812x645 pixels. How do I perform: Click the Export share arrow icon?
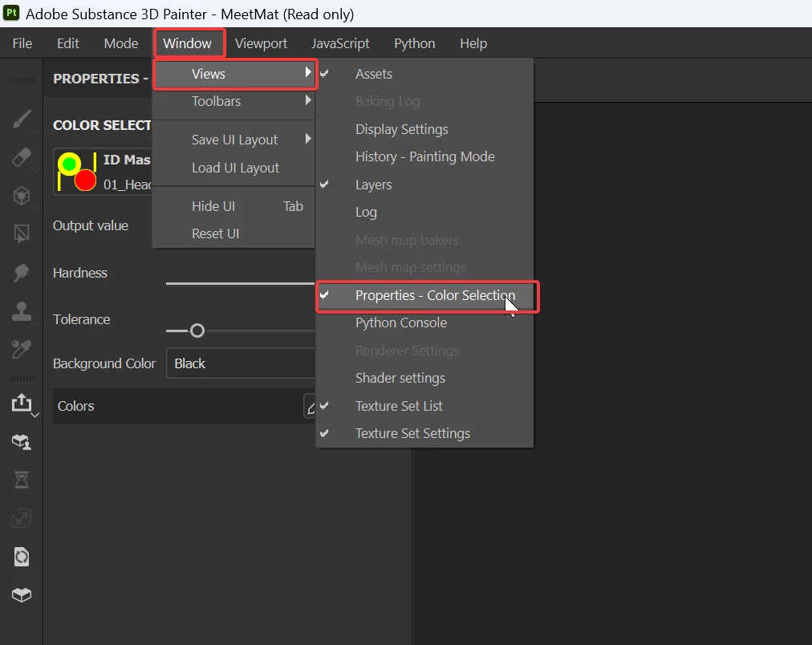click(21, 403)
